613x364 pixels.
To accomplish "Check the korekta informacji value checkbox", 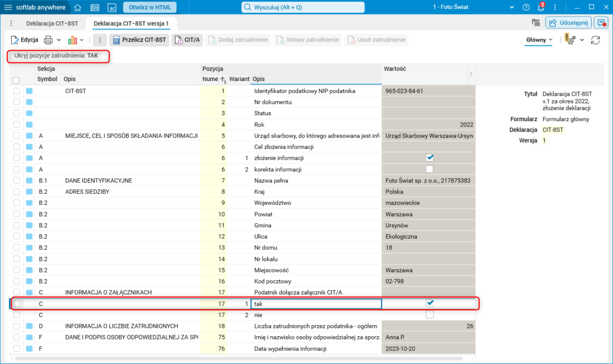I will pyautogui.click(x=430, y=169).
